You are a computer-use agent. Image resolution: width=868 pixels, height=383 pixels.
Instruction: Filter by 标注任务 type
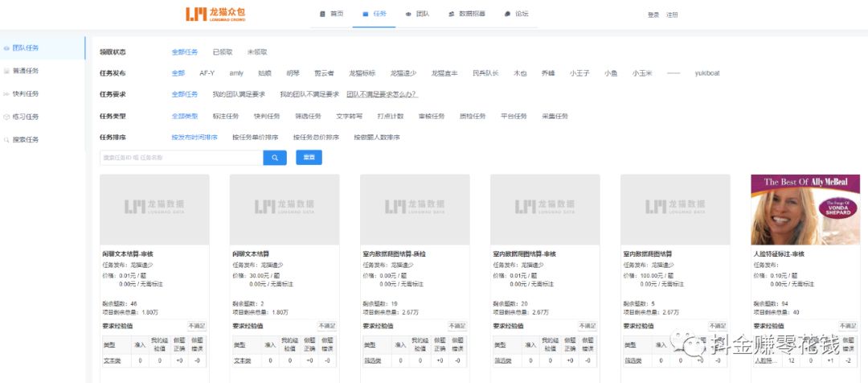click(x=226, y=117)
